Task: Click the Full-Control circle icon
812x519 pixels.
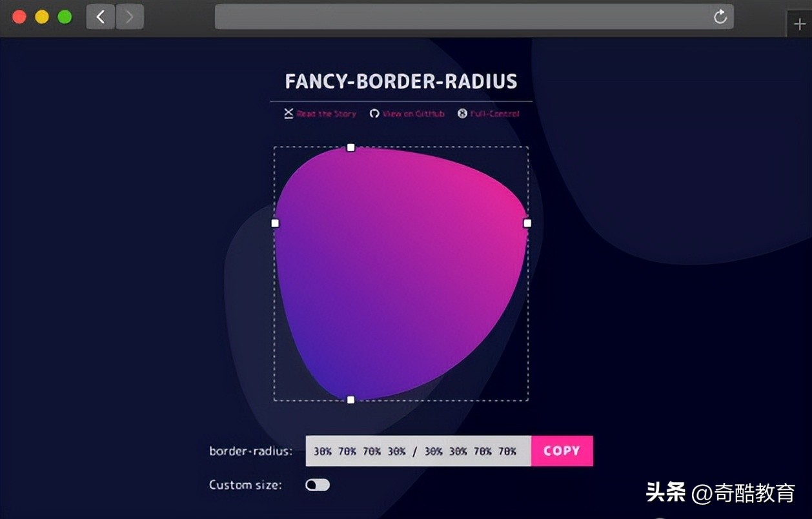Action: click(462, 114)
